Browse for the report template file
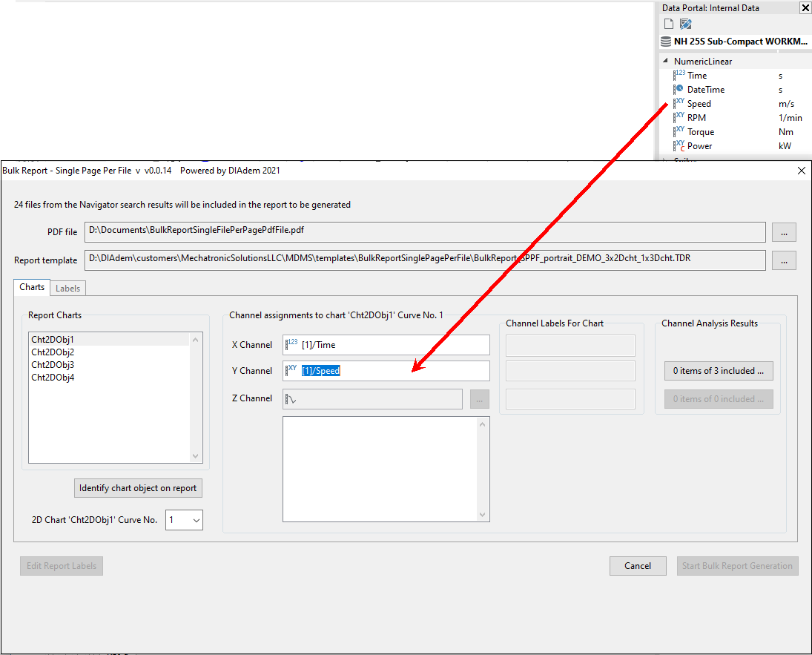 coord(784,260)
